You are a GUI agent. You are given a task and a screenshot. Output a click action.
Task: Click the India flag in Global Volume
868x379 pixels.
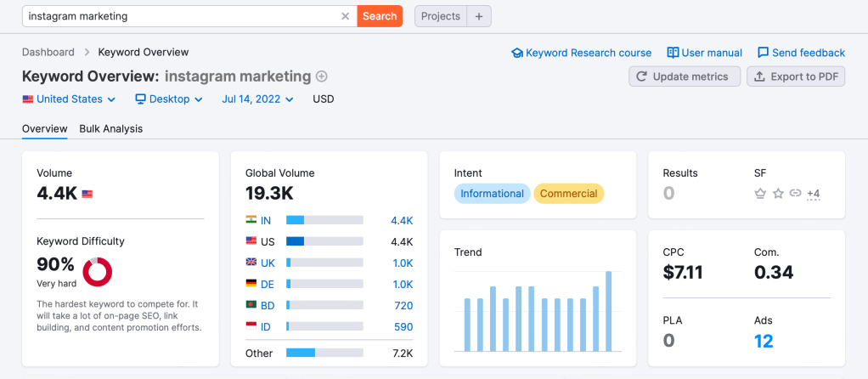point(251,220)
